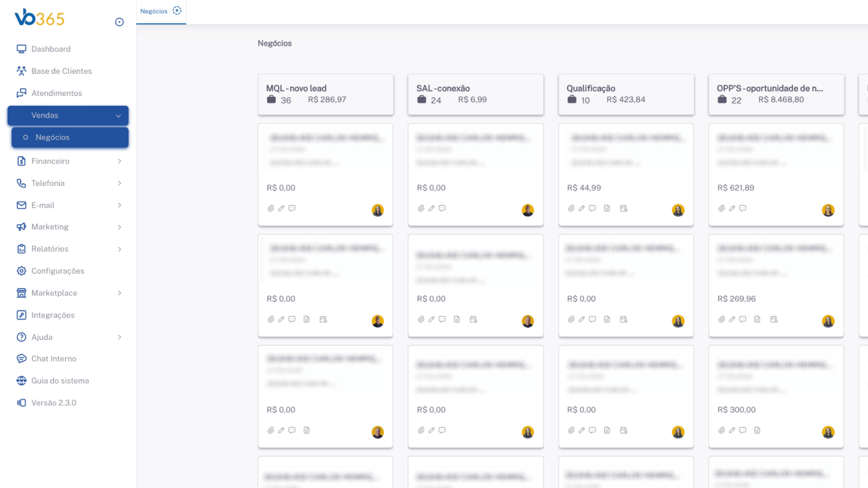The image size is (868, 488).
Task: Edit the R$ 621,89 card via pencil icon
Action: tap(732, 208)
